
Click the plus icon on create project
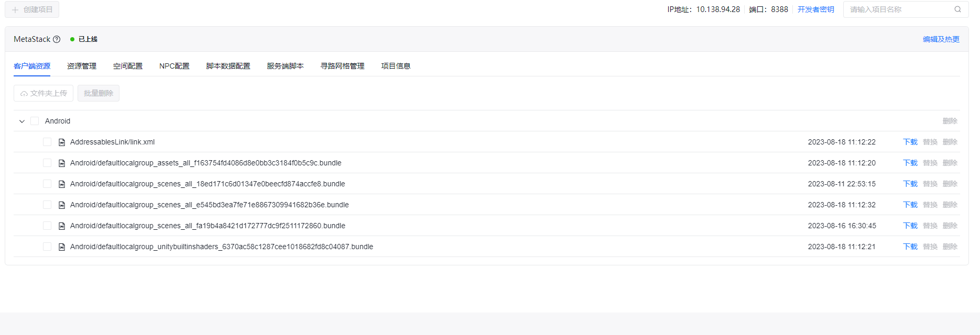tap(15, 10)
